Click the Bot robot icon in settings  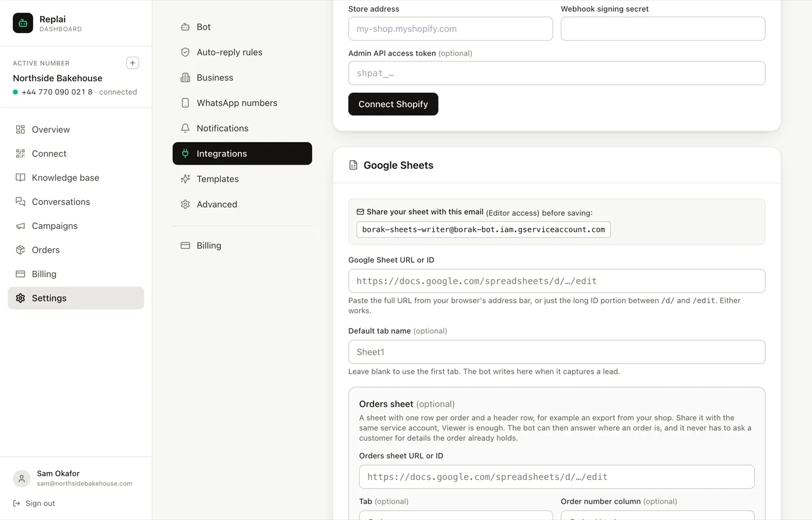pos(185,27)
